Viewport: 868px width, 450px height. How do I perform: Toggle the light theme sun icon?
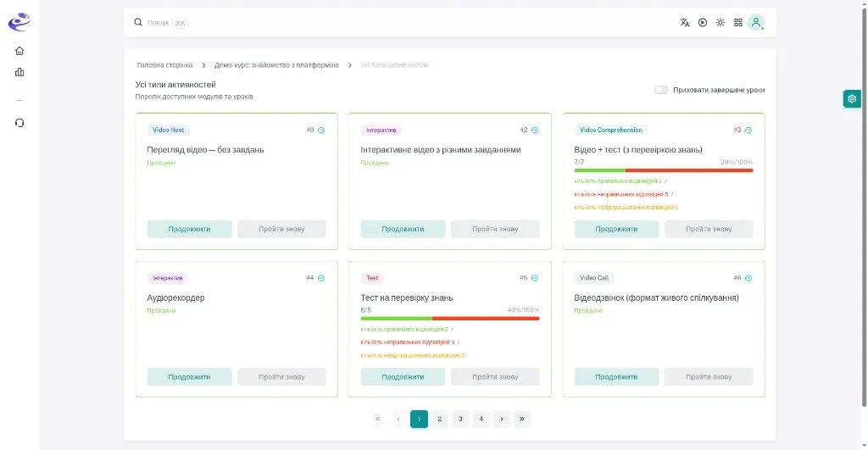[721, 23]
